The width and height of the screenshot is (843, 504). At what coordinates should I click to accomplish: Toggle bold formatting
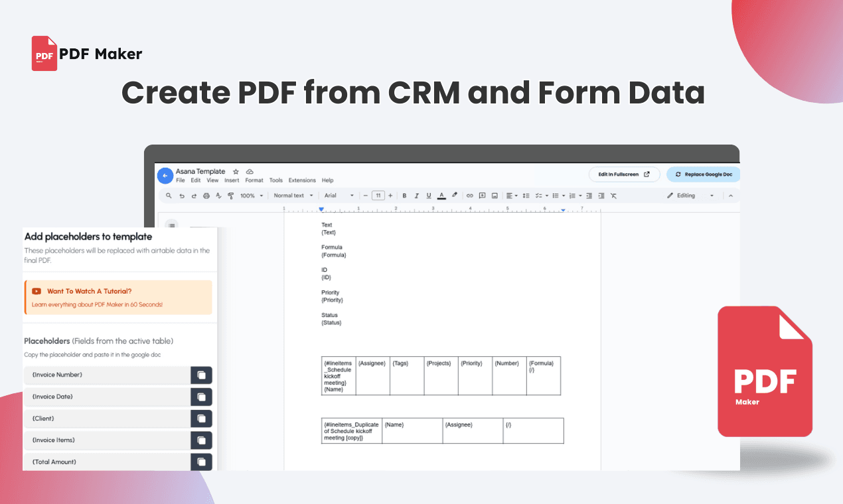point(404,196)
